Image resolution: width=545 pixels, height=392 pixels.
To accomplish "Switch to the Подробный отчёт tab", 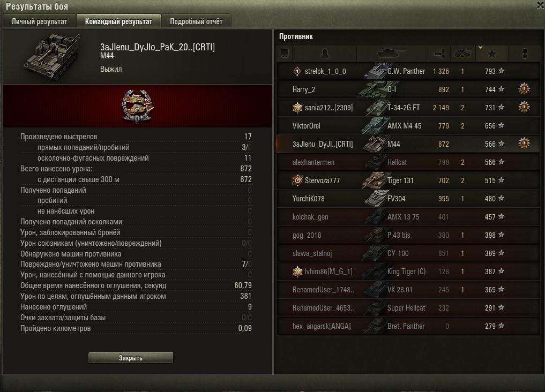I will point(196,21).
